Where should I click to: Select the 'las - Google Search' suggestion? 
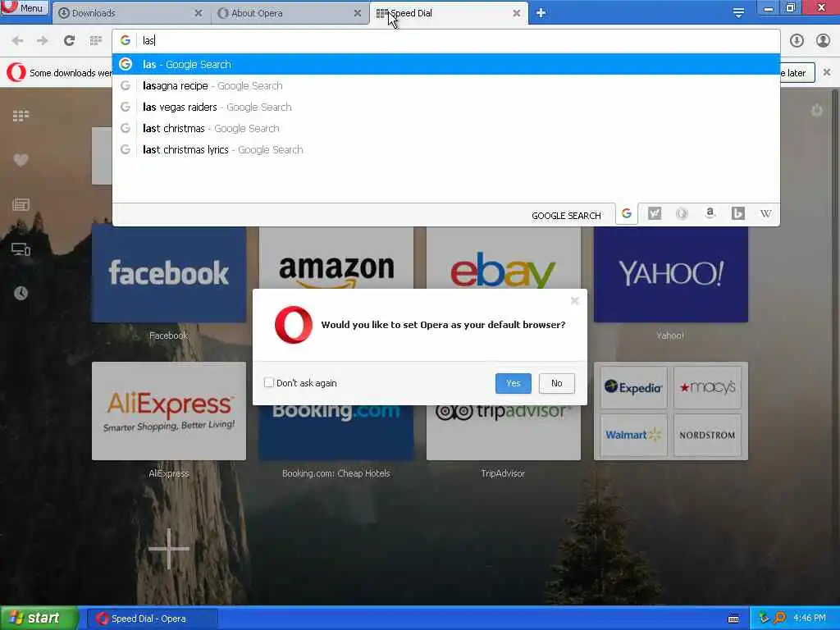[x=445, y=64]
